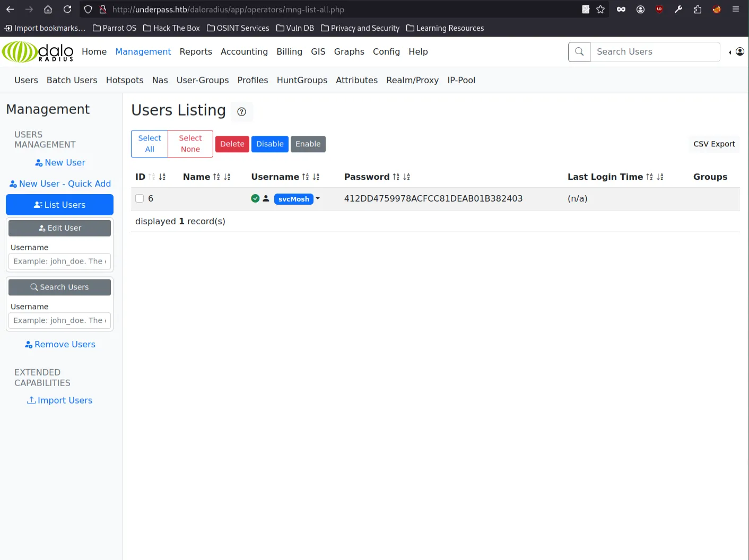
Task: Click Select None users toggle
Action: (x=190, y=144)
